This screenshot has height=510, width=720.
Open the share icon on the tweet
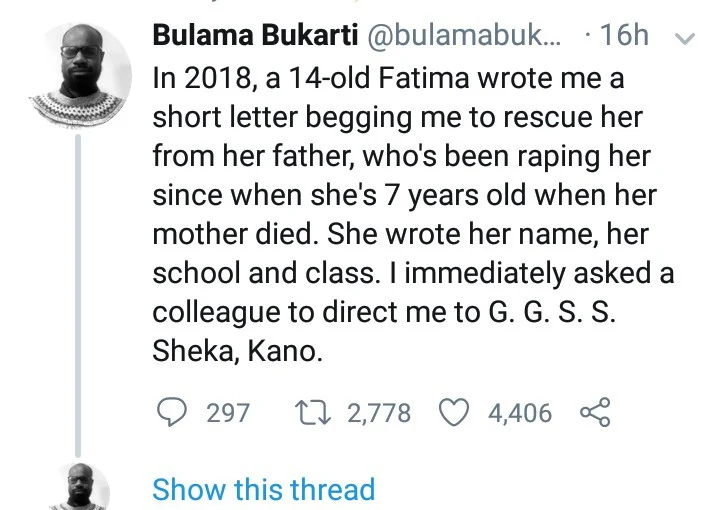tap(594, 413)
